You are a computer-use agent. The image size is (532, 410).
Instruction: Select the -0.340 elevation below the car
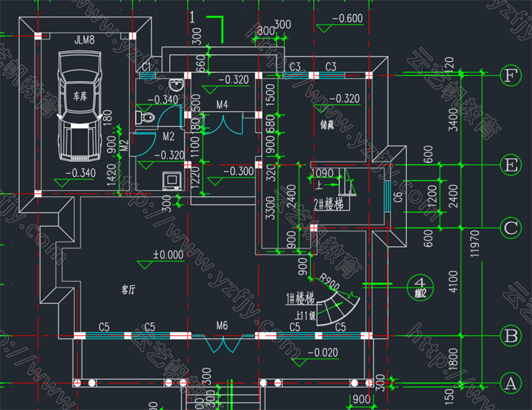tap(80, 173)
